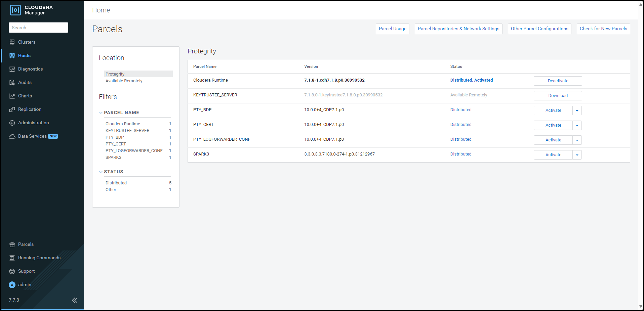Open Administration settings gear icon
The height and width of the screenshot is (311, 644).
coord(12,123)
